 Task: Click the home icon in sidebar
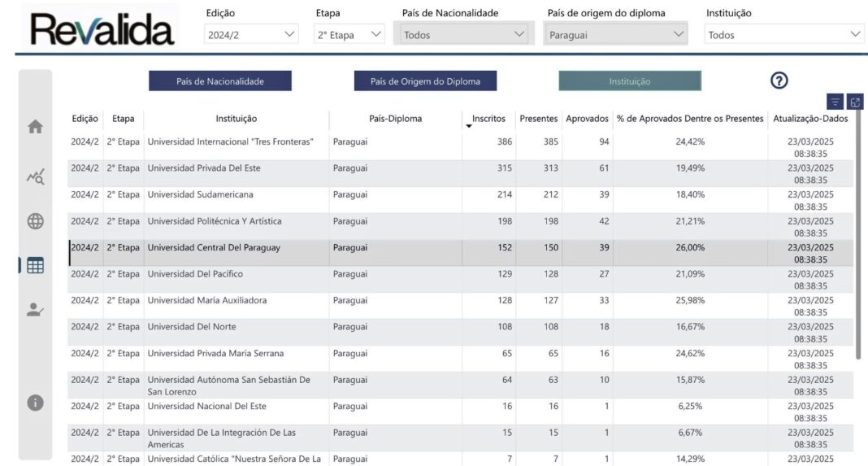[35, 127]
